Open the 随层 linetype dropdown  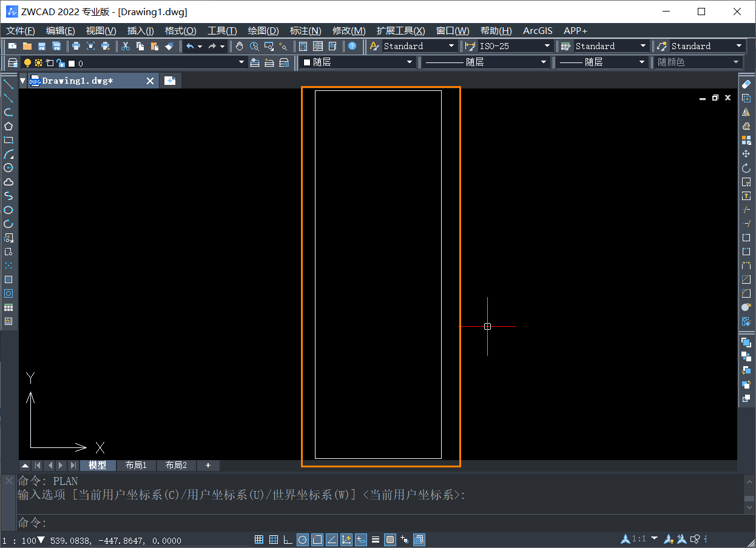coord(485,62)
